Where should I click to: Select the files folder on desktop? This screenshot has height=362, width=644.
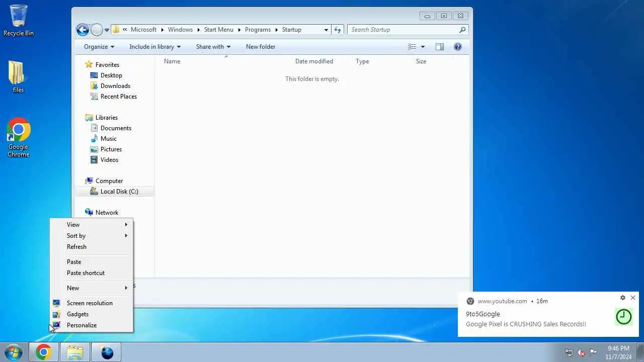pos(18,77)
